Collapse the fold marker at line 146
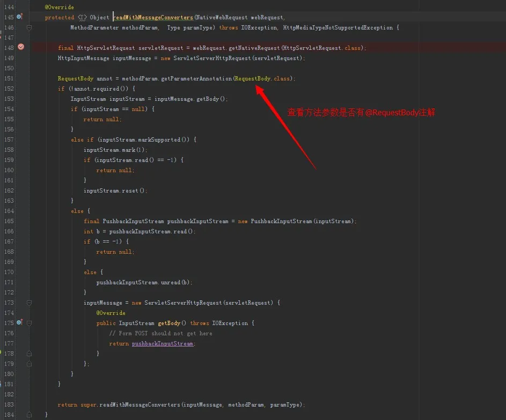The height and width of the screenshot is (420, 506). click(29, 27)
